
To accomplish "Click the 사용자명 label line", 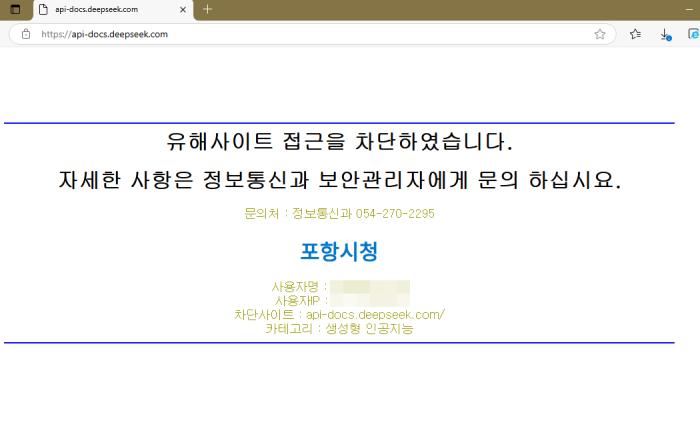I will (x=300, y=287).
